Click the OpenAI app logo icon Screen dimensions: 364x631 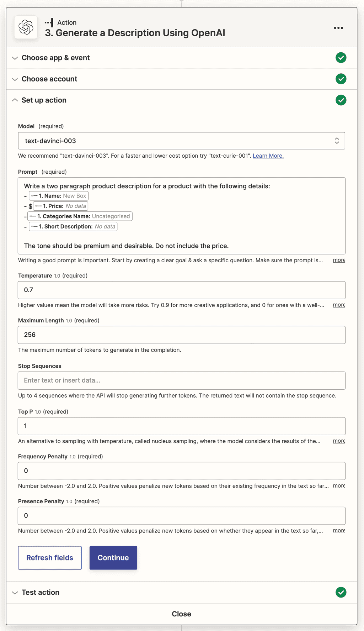coord(26,27)
